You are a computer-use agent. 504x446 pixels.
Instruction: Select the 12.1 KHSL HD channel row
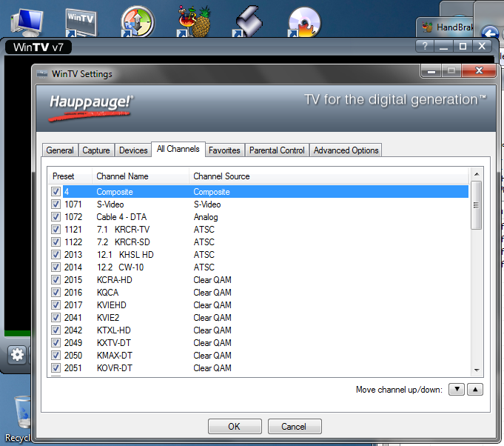(258, 255)
